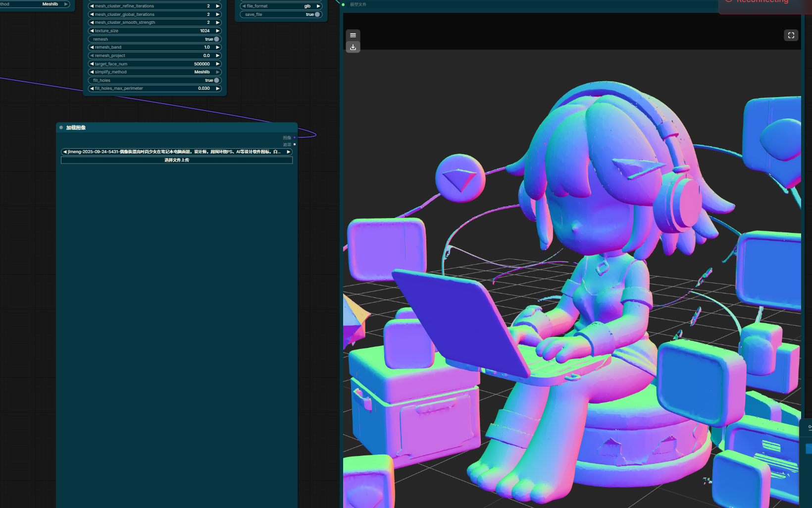
Task: Click the 遮罩 output socket
Action: tap(295, 145)
